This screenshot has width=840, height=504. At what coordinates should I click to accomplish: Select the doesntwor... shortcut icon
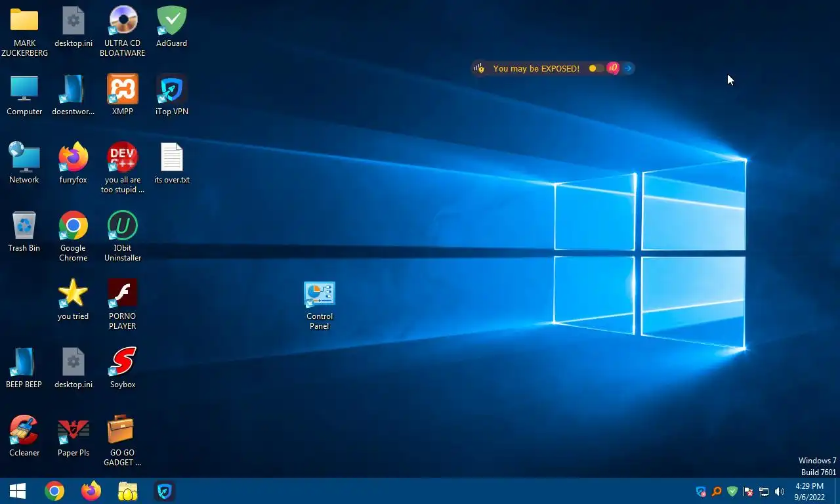73,94
